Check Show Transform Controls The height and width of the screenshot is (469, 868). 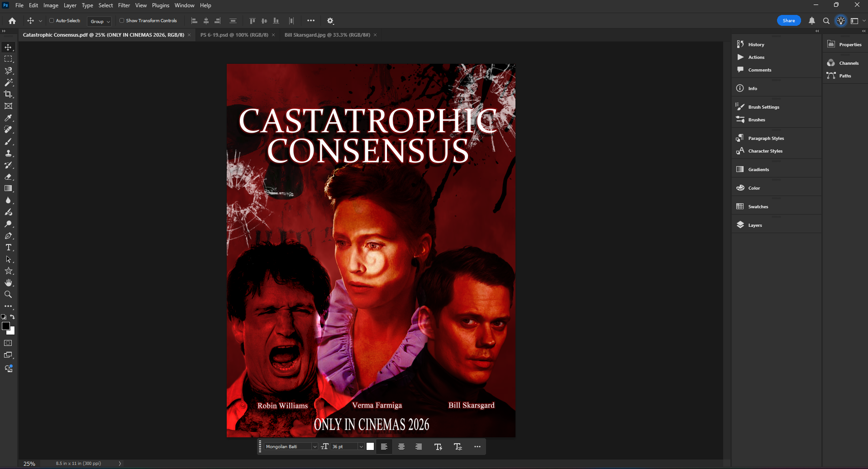122,21
